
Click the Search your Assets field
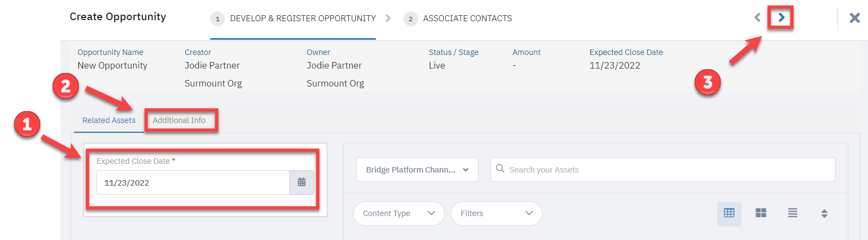663,170
